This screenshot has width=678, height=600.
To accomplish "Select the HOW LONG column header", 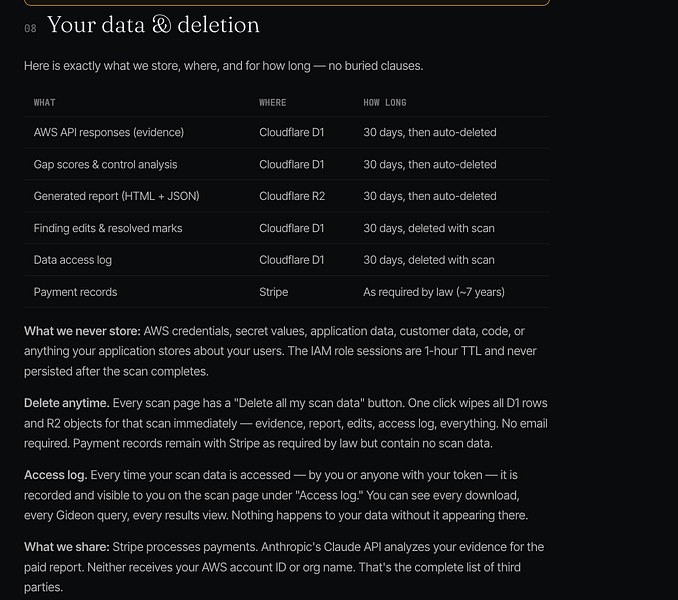I will [384, 102].
